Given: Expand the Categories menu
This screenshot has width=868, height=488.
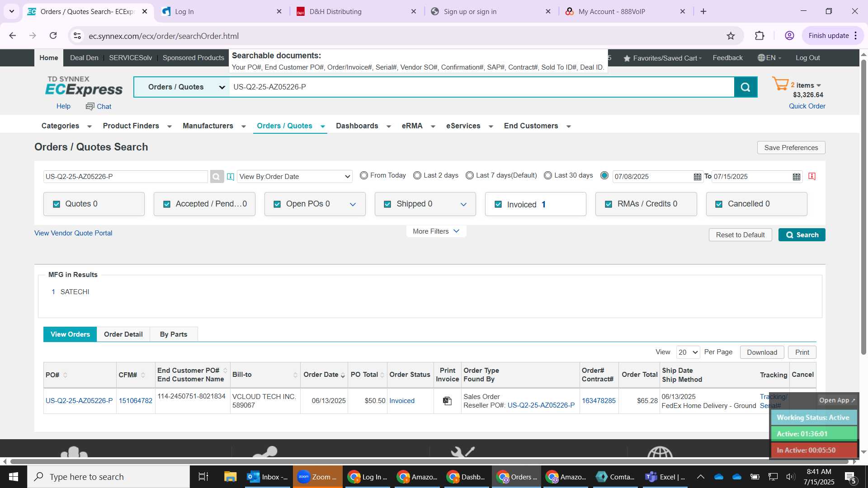Looking at the screenshot, I should [x=66, y=126].
